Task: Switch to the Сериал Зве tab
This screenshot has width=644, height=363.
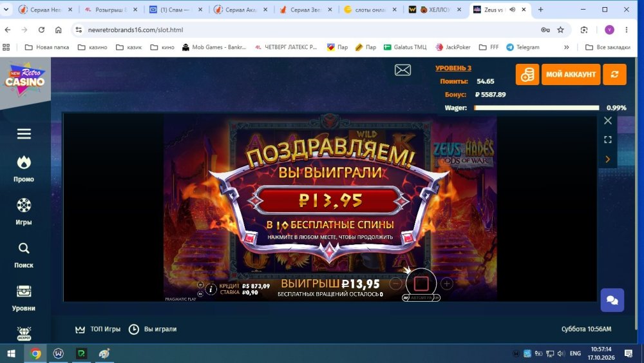Action: (x=305, y=10)
